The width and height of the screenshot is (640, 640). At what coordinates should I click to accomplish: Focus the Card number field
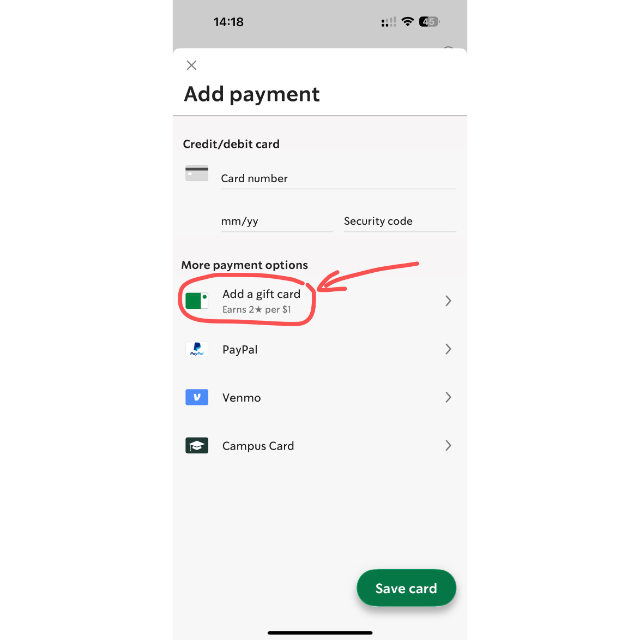(338, 179)
